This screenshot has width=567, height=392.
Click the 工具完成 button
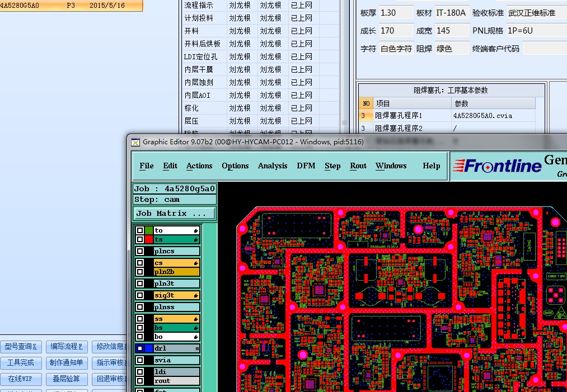[x=21, y=363]
